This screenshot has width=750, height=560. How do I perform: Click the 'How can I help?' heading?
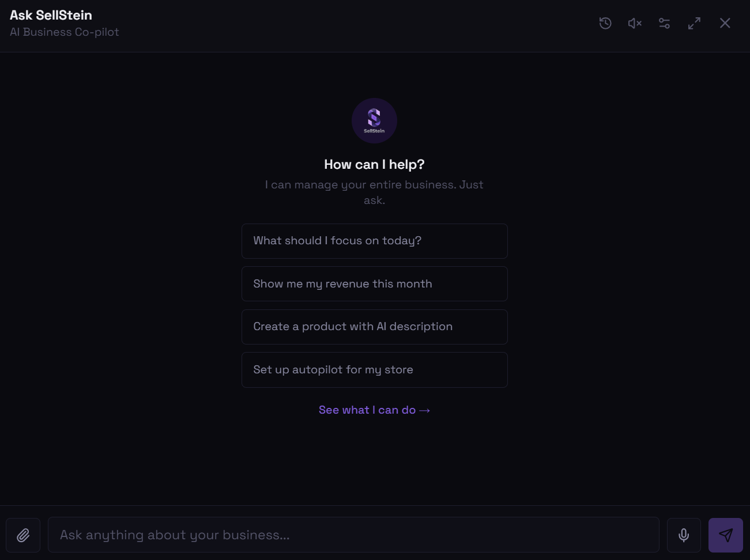374,164
